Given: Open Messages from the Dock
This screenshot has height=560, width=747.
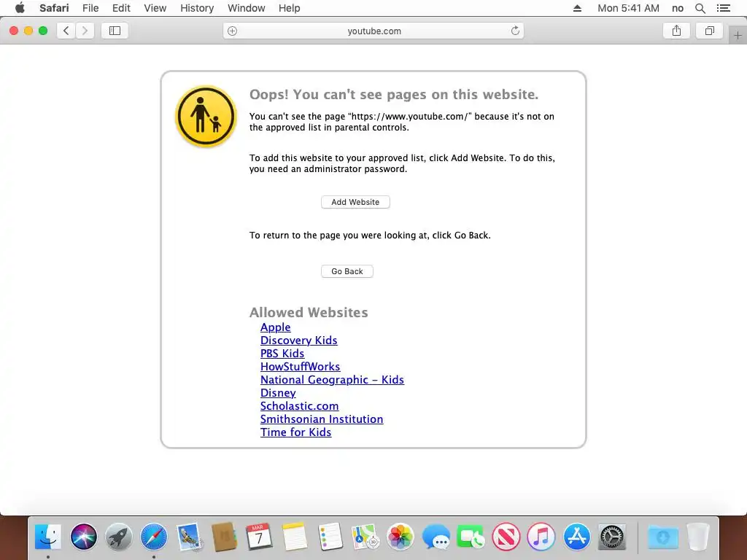Looking at the screenshot, I should pyautogui.click(x=436, y=537).
